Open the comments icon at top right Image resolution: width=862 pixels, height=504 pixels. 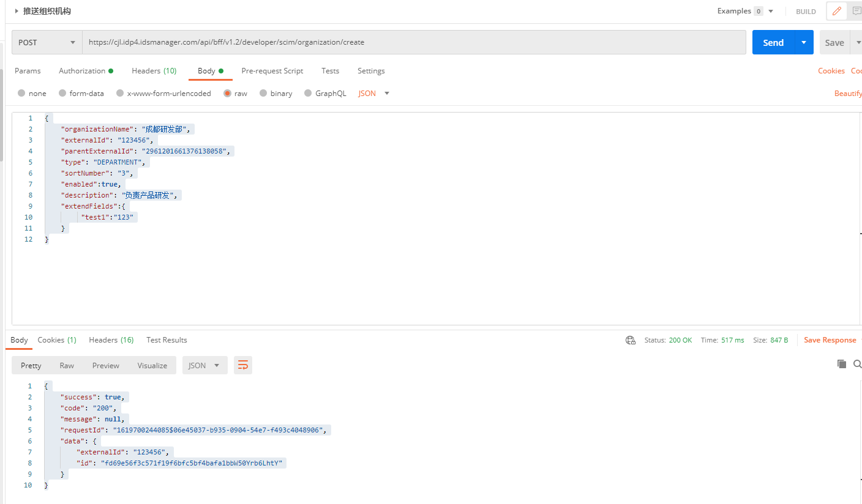(x=856, y=11)
